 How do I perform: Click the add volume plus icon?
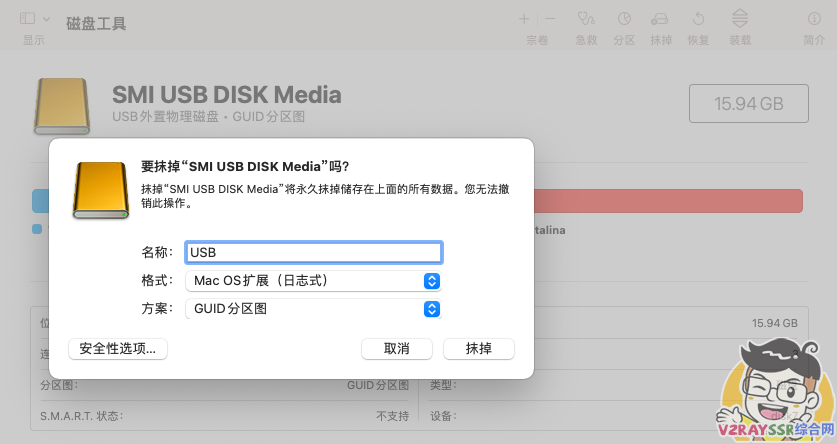[524, 18]
